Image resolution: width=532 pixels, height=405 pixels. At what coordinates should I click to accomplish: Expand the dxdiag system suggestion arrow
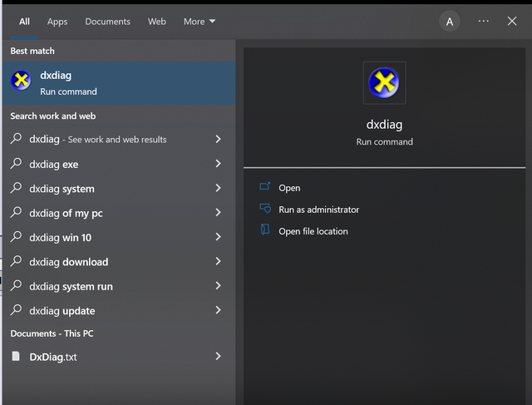coord(218,188)
